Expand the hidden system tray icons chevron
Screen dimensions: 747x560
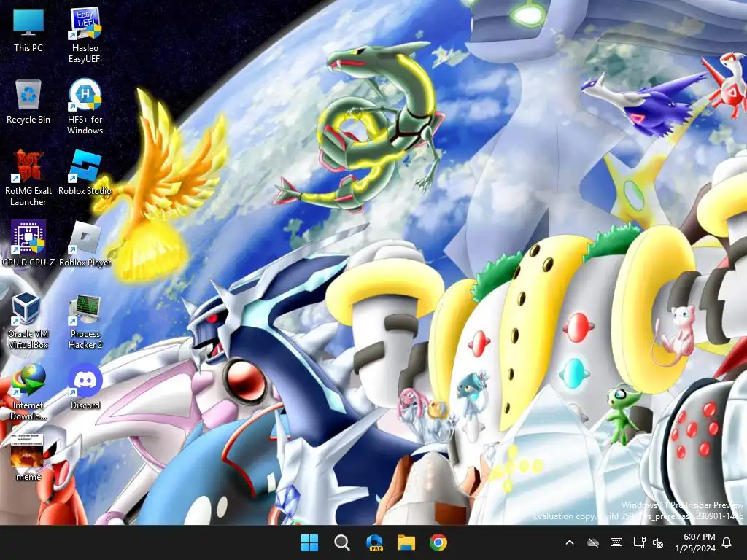[x=570, y=542]
